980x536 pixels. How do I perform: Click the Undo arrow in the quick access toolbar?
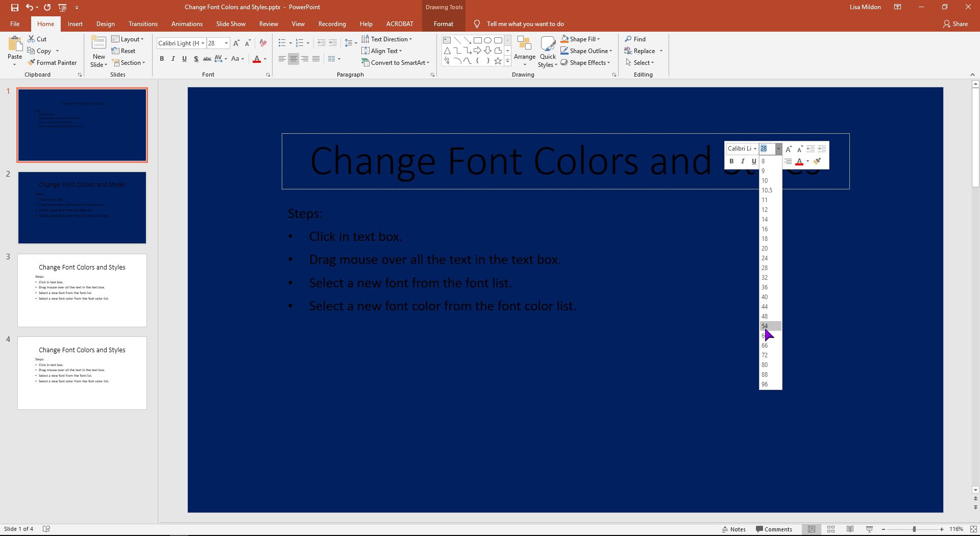30,7
